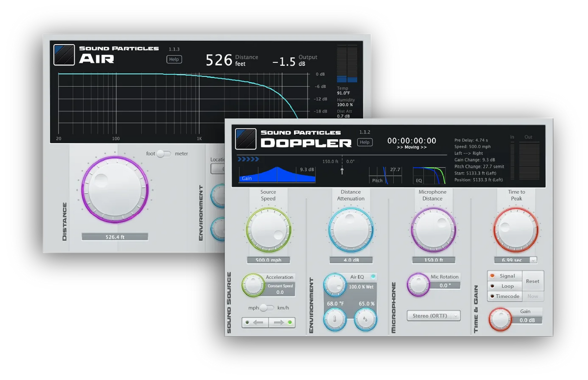The image size is (588, 380).
Task: Set movement direction to right arrow
Action: (x=282, y=323)
